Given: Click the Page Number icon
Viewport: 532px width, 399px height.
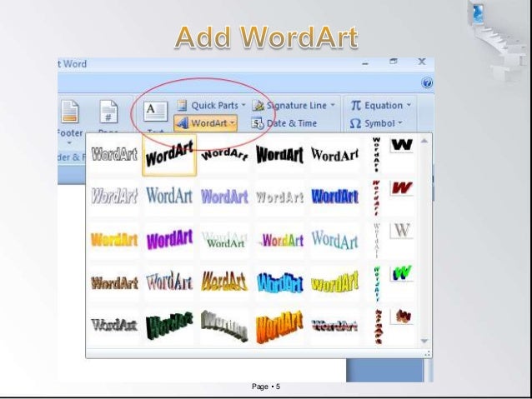Looking at the screenshot, I should click(x=108, y=112).
